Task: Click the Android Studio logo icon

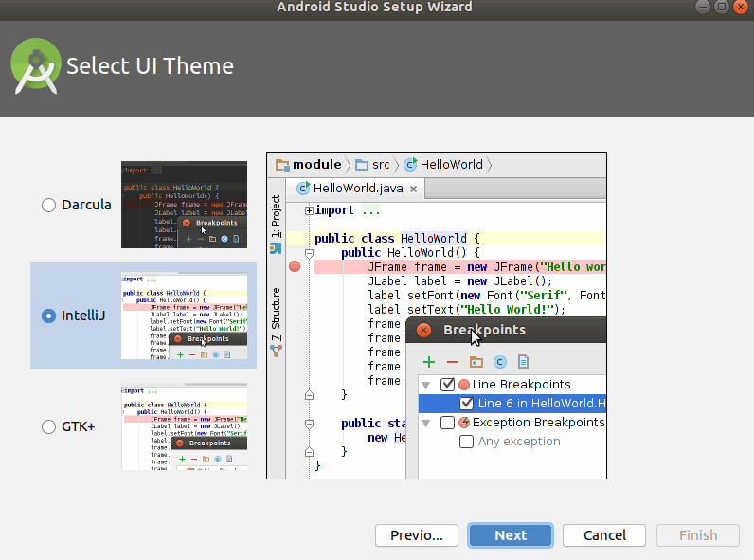Action: (x=36, y=66)
